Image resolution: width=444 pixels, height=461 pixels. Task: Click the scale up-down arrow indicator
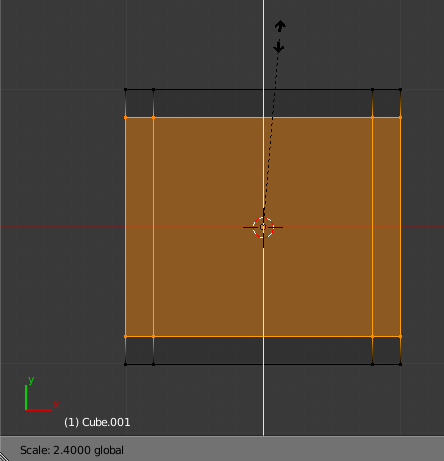[279, 37]
